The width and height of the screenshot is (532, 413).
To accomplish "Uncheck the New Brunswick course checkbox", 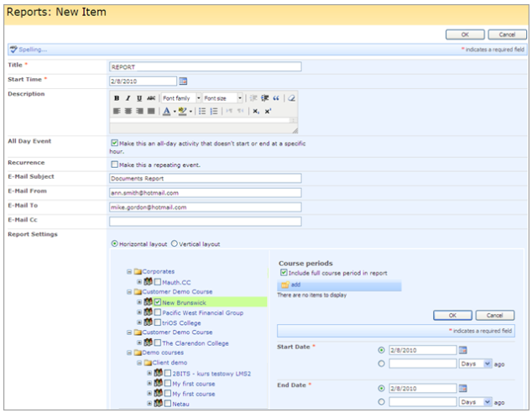I will 158,302.
